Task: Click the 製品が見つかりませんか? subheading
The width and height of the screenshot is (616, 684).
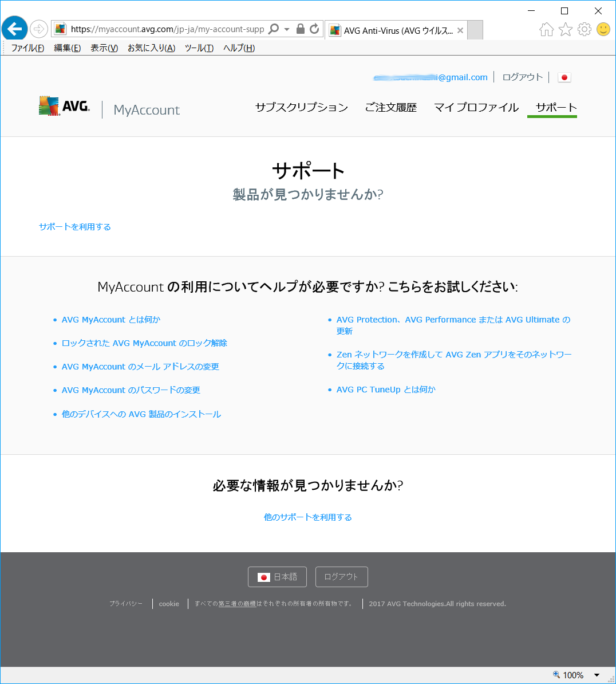Action: point(308,195)
